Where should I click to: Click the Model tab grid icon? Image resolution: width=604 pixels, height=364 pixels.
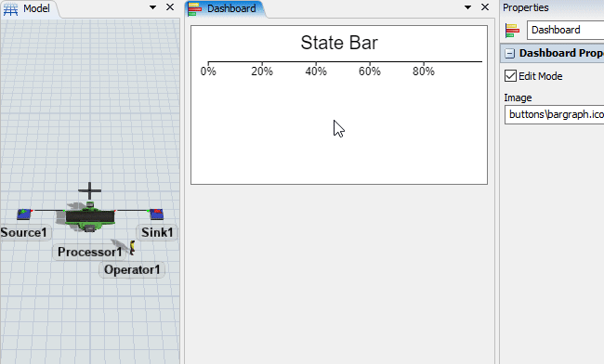pyautogui.click(x=10, y=9)
